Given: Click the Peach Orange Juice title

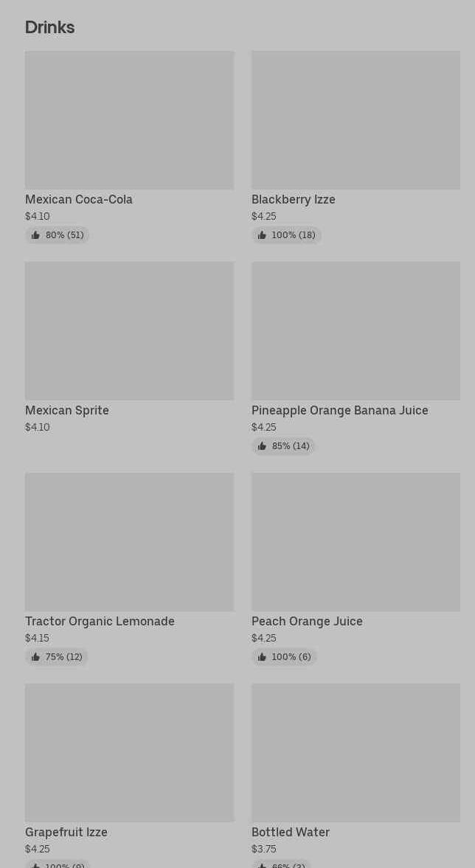Looking at the screenshot, I should pos(307,621).
